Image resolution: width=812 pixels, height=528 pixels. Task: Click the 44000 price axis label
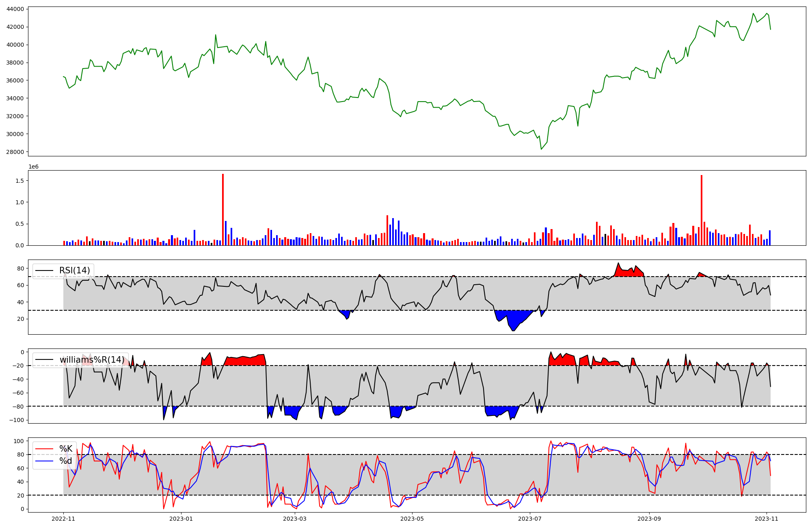15,9
